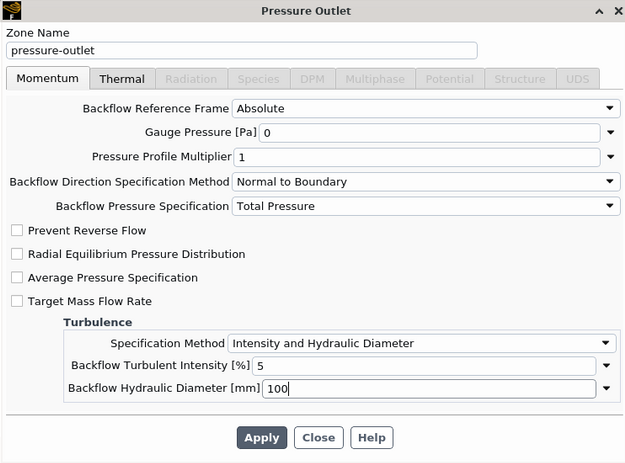Viewport: 625px width, 463px height.
Task: Select the Momentum tab
Action: click(47, 79)
